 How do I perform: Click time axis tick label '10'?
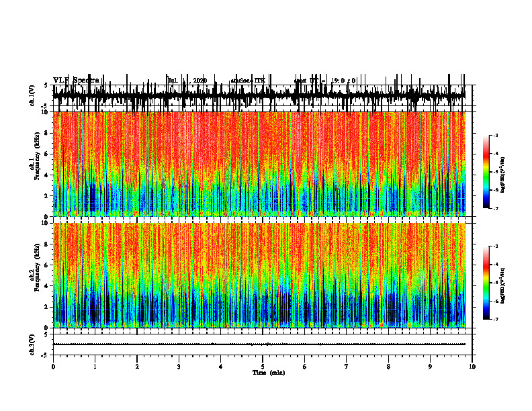tap(472, 367)
